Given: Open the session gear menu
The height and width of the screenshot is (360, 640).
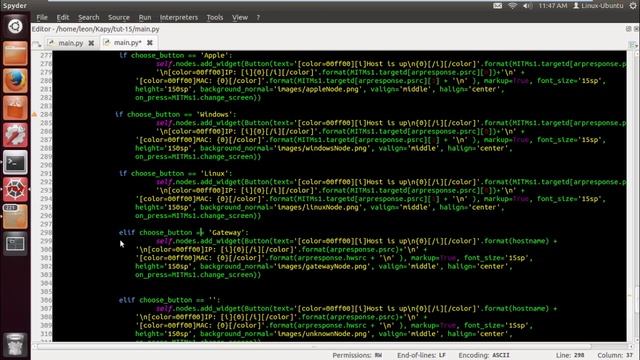Looking at the screenshot, I should (633, 6).
